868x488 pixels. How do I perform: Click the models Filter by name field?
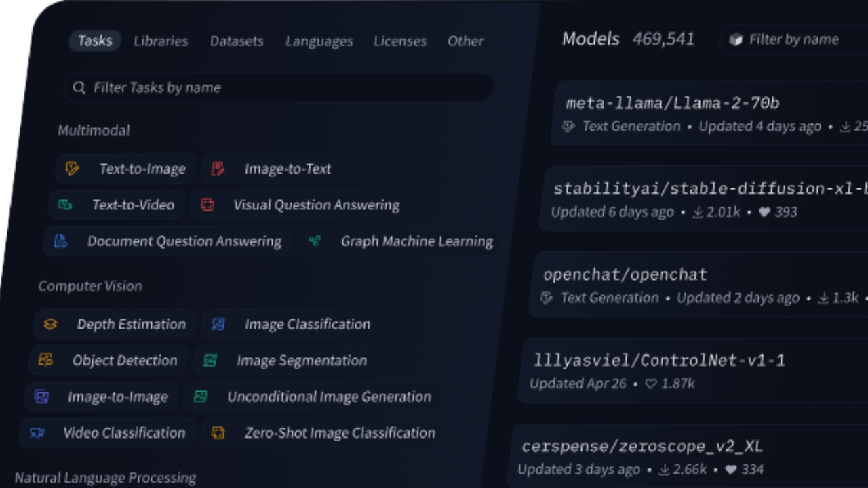793,40
